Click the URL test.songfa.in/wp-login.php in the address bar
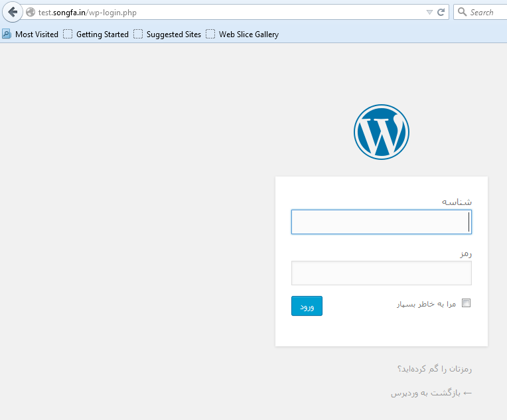 [88, 13]
